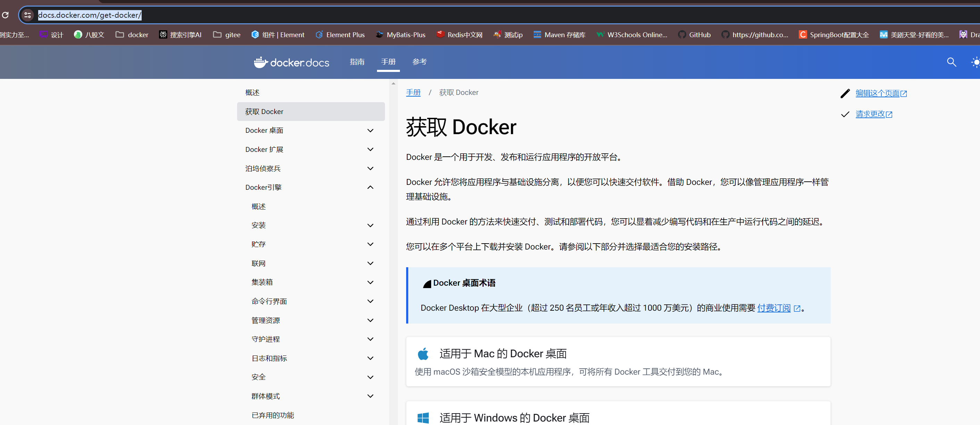This screenshot has height=425, width=980.
Task: Open the Maven 存储库 bookmark
Action: (x=560, y=35)
